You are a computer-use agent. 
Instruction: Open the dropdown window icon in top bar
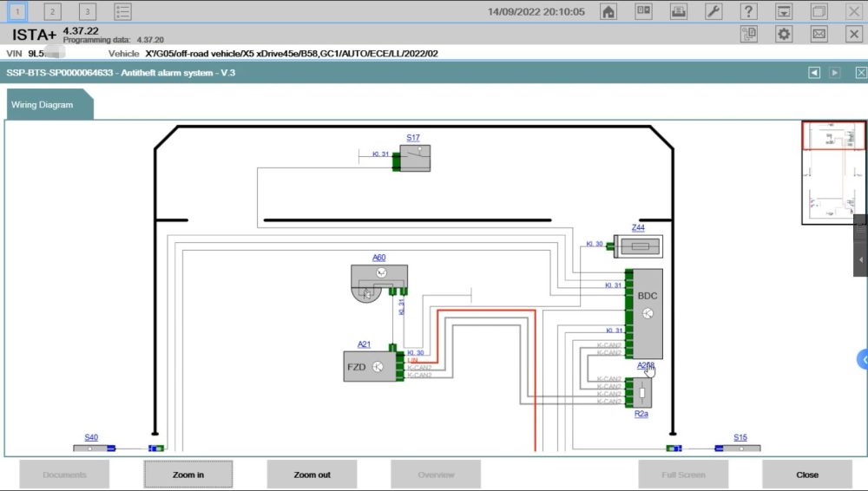click(x=784, y=11)
